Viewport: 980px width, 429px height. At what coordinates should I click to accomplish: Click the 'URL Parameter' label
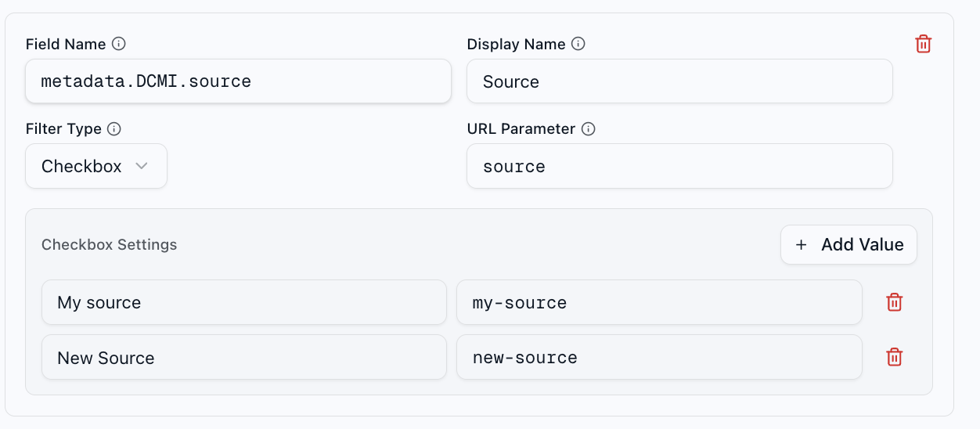[x=521, y=128]
